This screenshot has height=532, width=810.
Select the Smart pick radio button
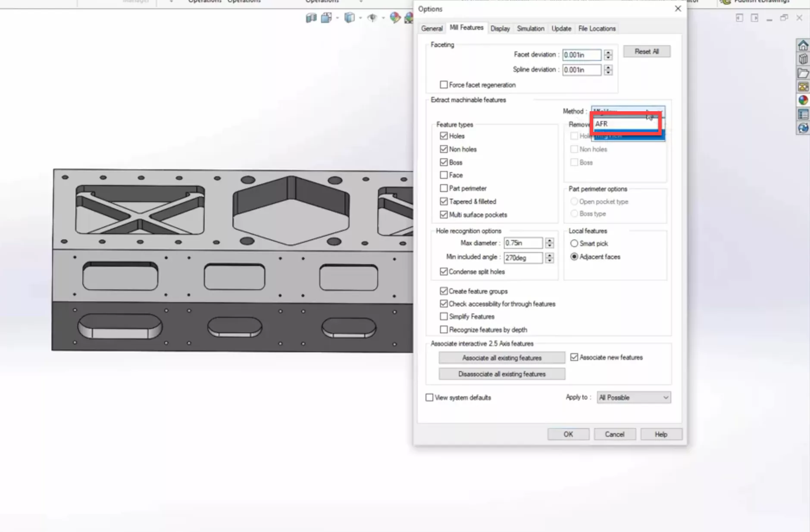point(574,244)
